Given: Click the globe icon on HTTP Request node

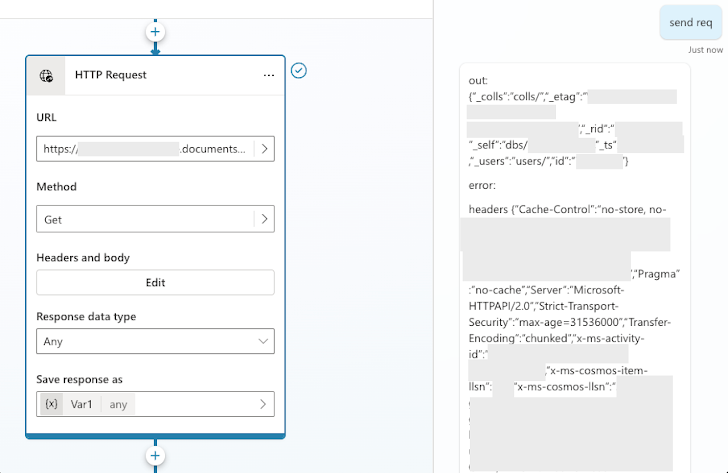Looking at the screenshot, I should (46, 75).
